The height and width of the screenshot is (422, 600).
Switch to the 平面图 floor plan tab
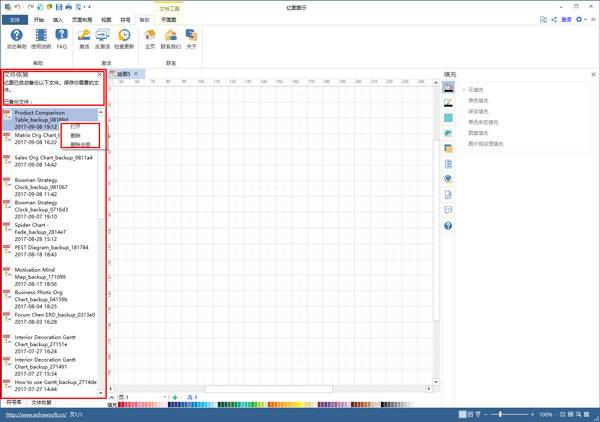(x=168, y=20)
